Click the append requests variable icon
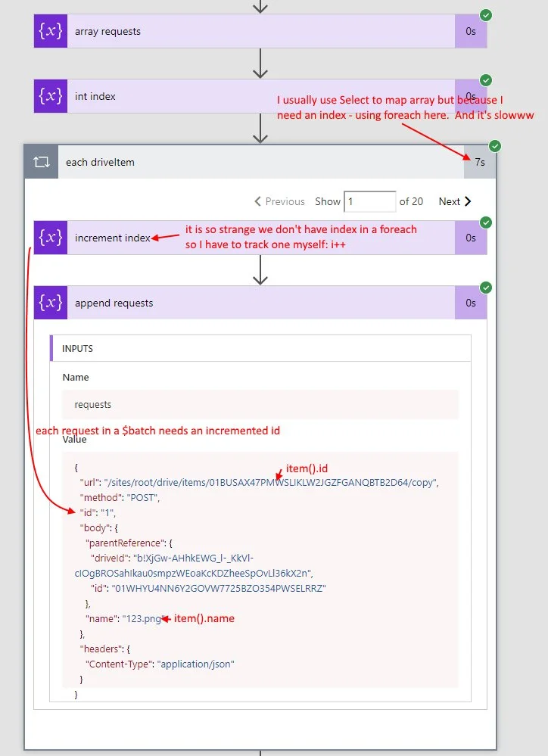548x756 pixels. pyautogui.click(x=51, y=303)
